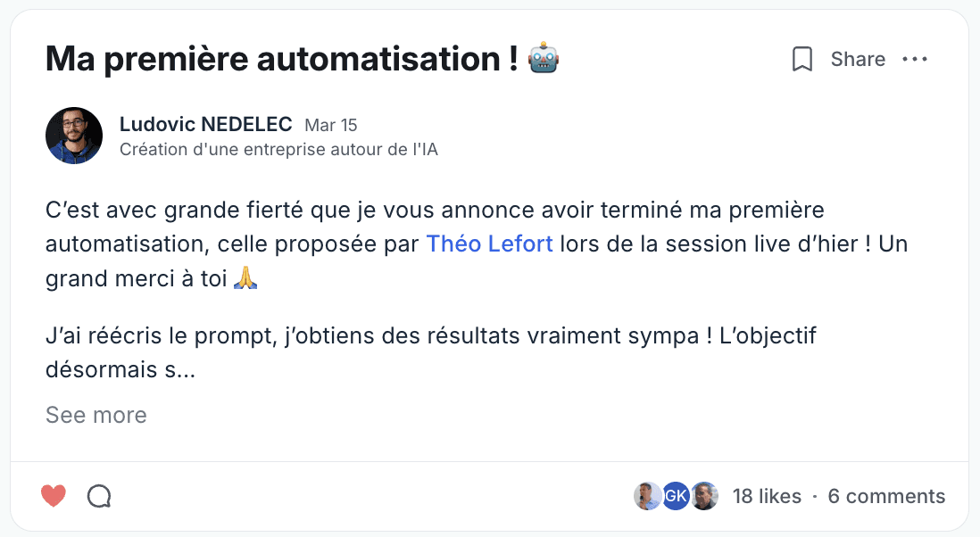Show the list of 18 likes

[767, 496]
